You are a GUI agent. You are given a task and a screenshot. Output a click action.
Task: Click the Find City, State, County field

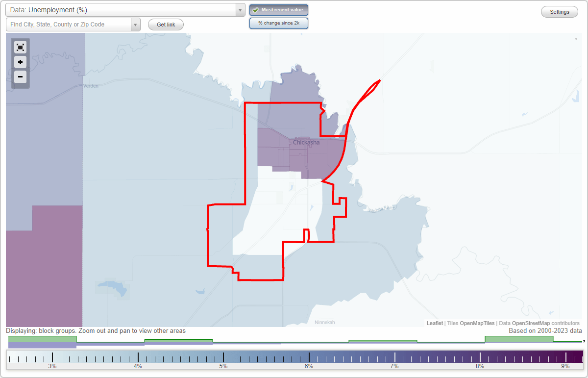pos(69,25)
